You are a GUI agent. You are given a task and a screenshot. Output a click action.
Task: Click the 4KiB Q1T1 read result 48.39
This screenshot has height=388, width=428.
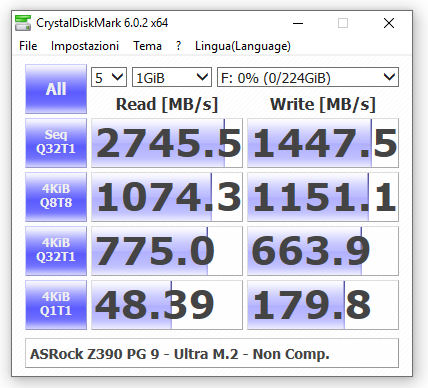coord(167,305)
